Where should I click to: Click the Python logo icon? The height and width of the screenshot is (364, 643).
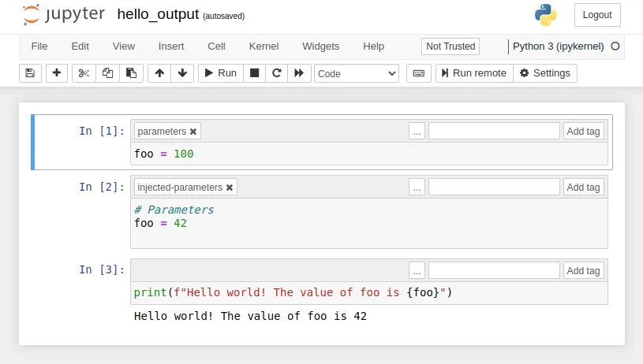click(x=546, y=15)
